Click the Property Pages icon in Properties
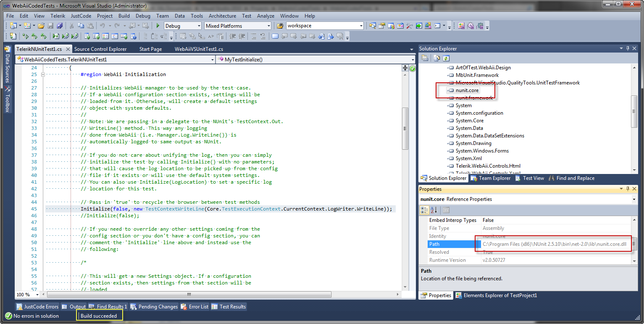The width and height of the screenshot is (644, 324). click(x=446, y=210)
